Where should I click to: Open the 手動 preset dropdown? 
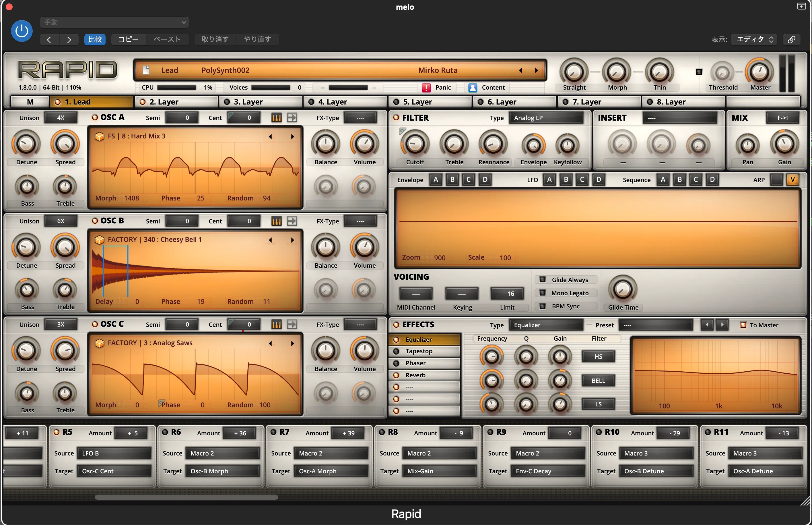click(114, 22)
